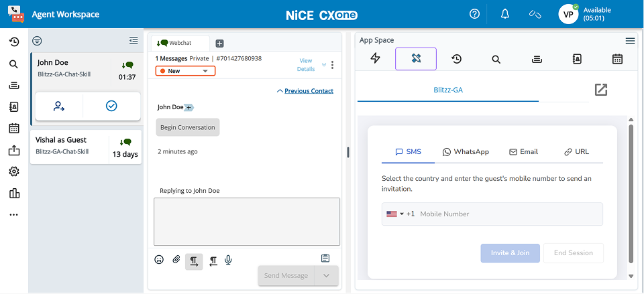This screenshot has width=644, height=294.
Task: Click the End Session button
Action: point(574,253)
